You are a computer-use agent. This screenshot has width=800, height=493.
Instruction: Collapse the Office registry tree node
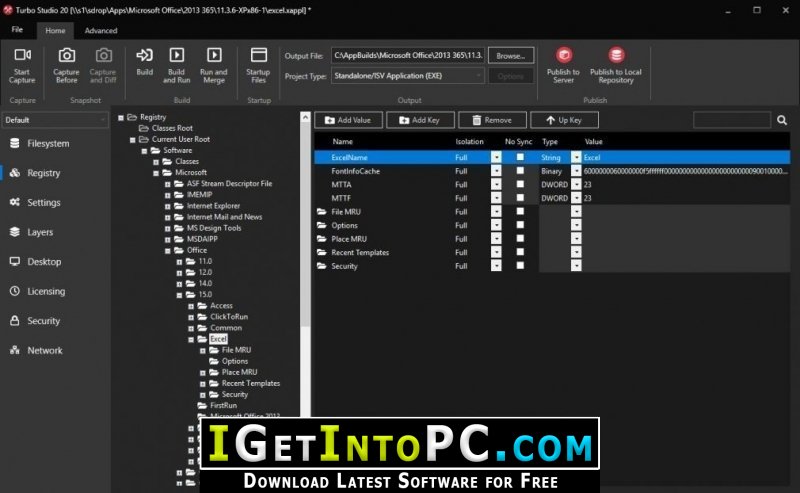167,251
